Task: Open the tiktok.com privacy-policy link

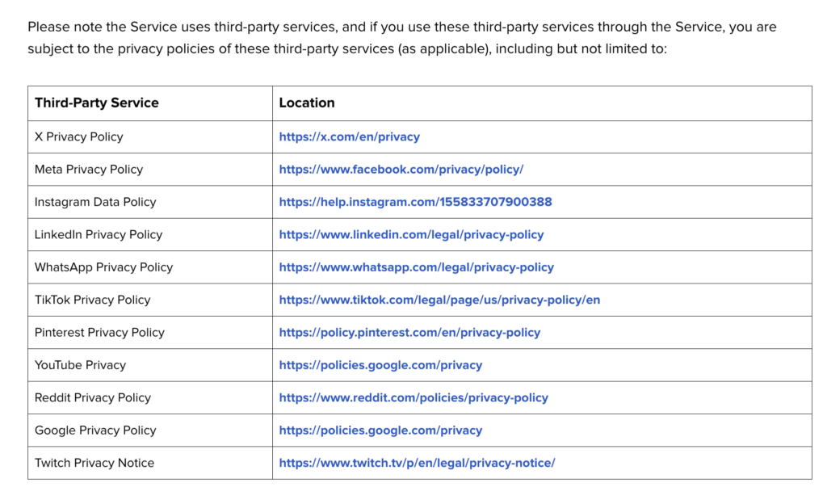Action: 439,300
